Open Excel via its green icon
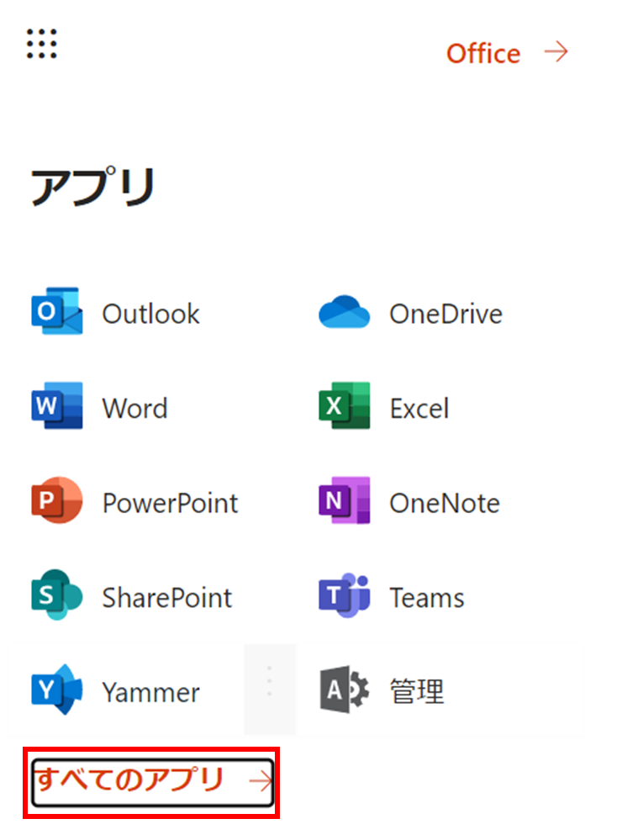622x840 pixels. tap(344, 405)
